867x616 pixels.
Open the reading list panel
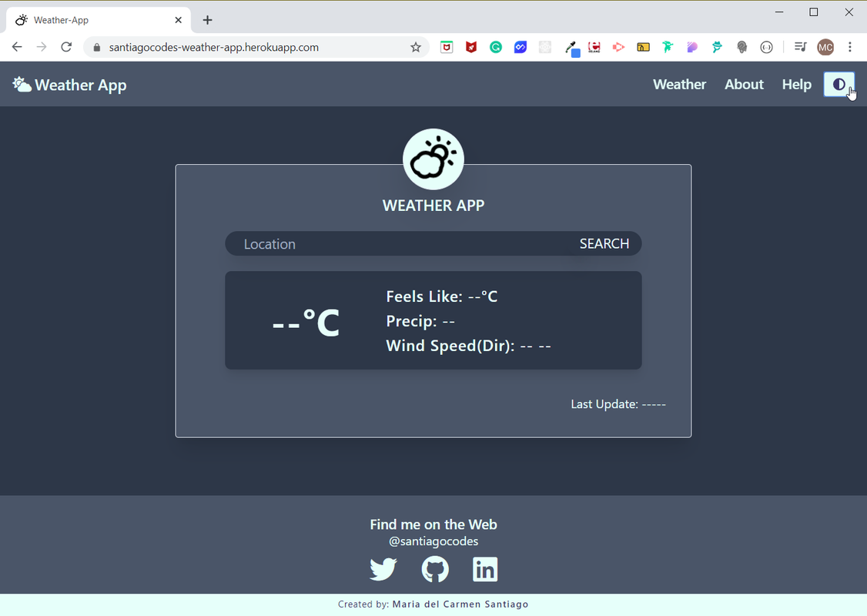coord(800,47)
